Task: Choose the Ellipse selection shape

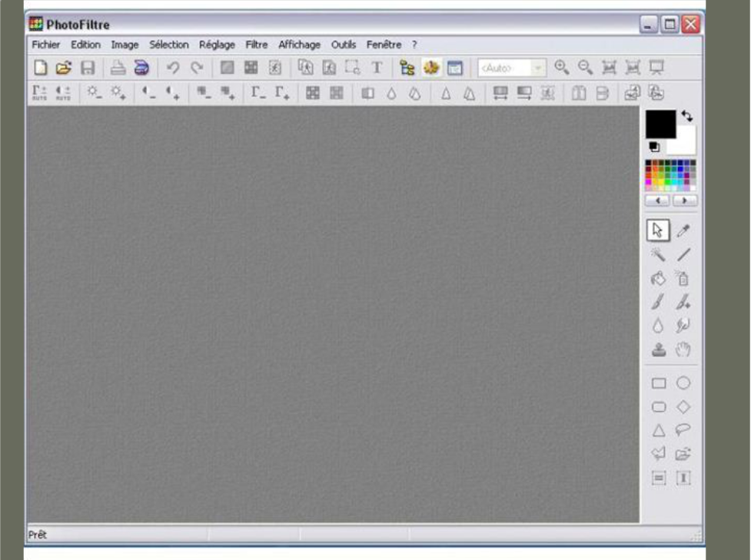Action: point(683,383)
